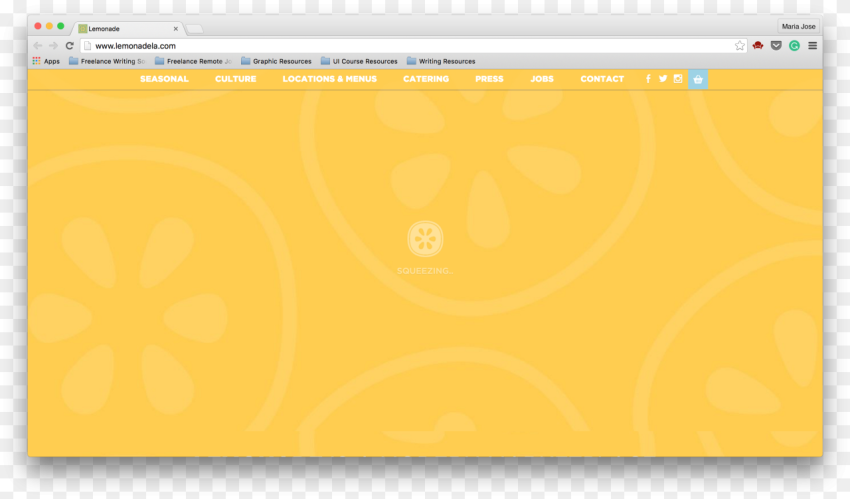This screenshot has height=499, width=850.
Task: Open the Writing Resources bookmarks folder
Action: (x=441, y=61)
